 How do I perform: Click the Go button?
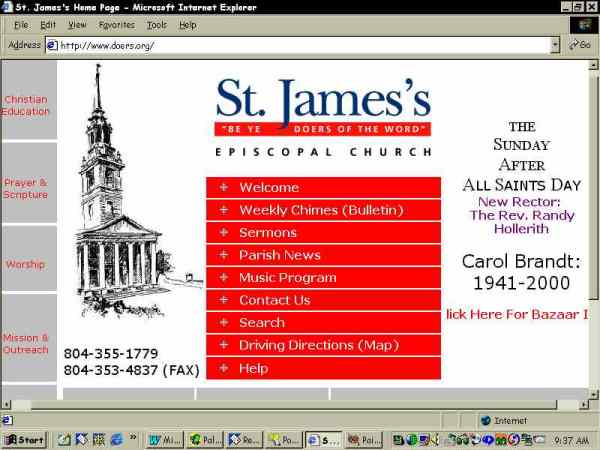tap(580, 45)
